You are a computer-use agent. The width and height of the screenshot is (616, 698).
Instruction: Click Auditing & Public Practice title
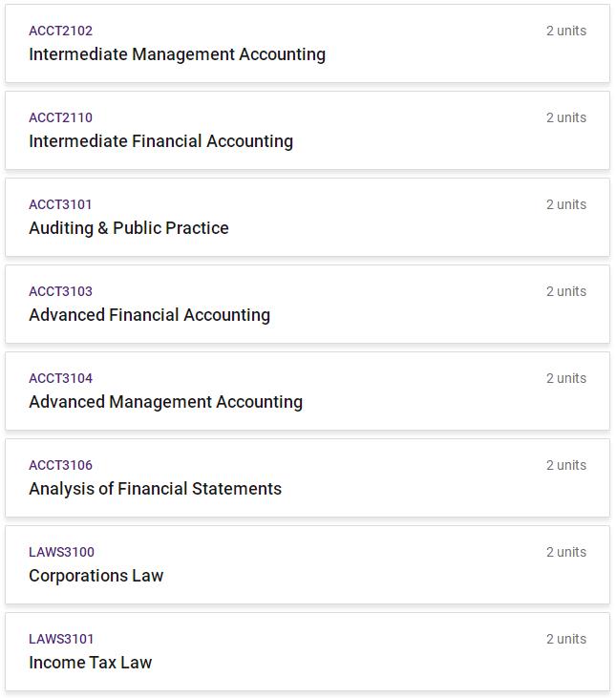coord(129,228)
